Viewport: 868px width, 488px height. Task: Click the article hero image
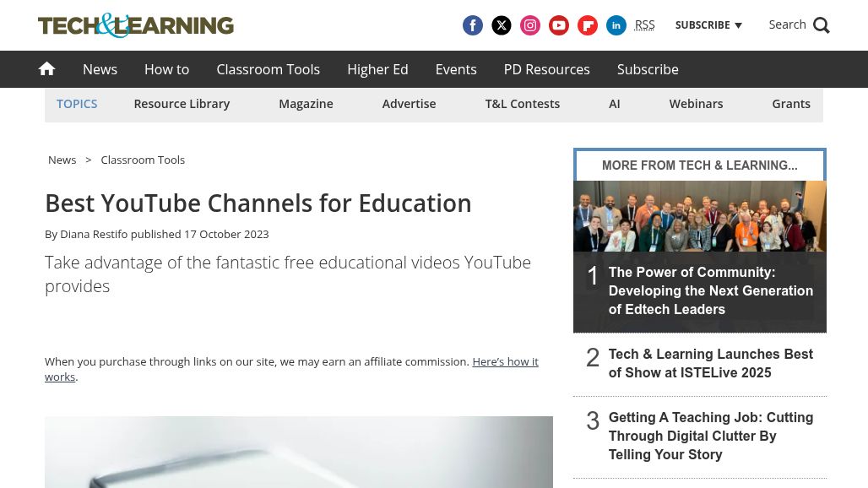pos(299,452)
